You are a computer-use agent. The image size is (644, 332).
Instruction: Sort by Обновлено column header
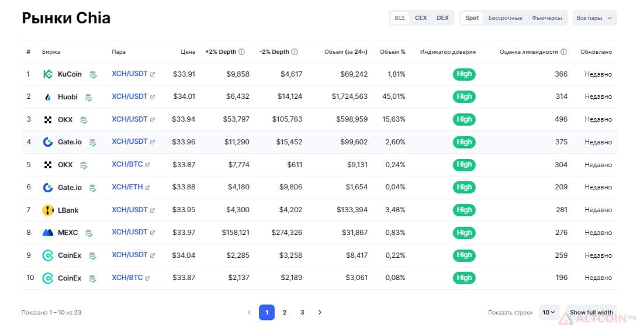click(x=596, y=52)
